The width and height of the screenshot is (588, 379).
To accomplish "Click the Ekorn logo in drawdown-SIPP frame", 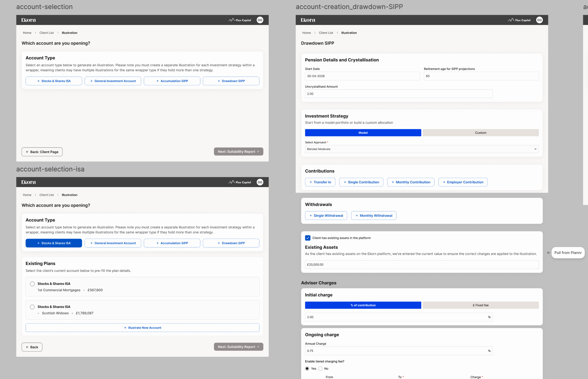I will (x=308, y=20).
